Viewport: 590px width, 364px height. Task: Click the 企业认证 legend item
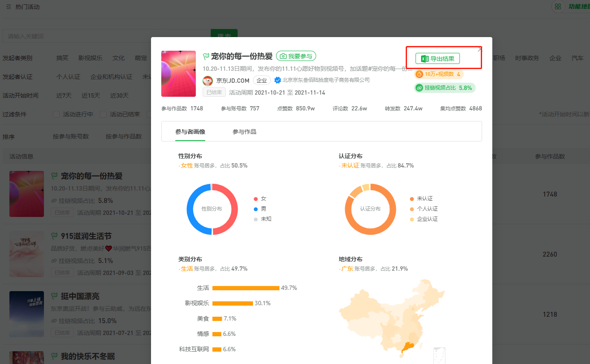pyautogui.click(x=424, y=219)
